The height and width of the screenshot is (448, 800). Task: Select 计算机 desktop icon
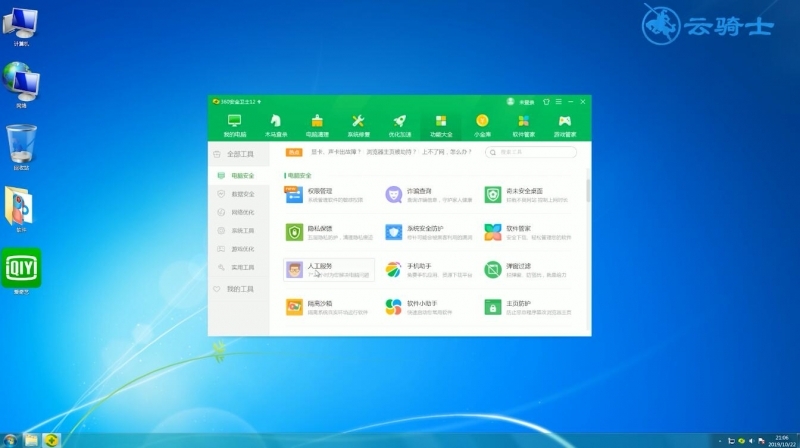(x=20, y=27)
